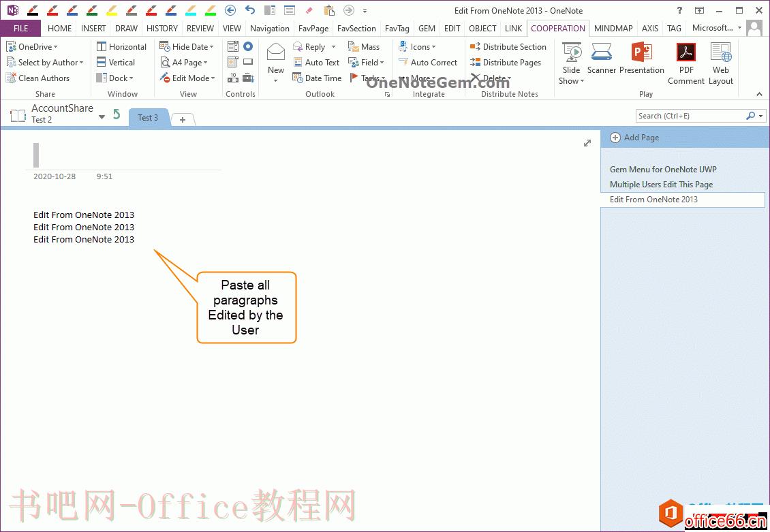Select the dark green pen
The image size is (770, 532).
(x=92, y=10)
